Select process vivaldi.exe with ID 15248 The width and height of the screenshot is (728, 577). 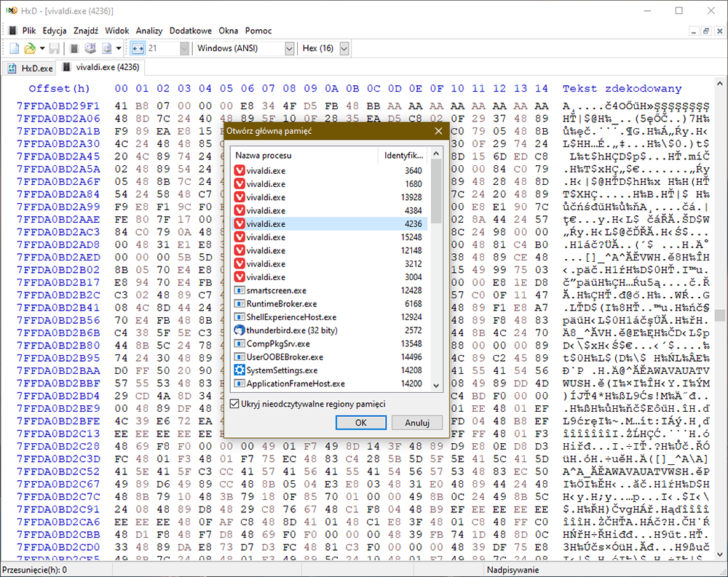click(x=329, y=237)
